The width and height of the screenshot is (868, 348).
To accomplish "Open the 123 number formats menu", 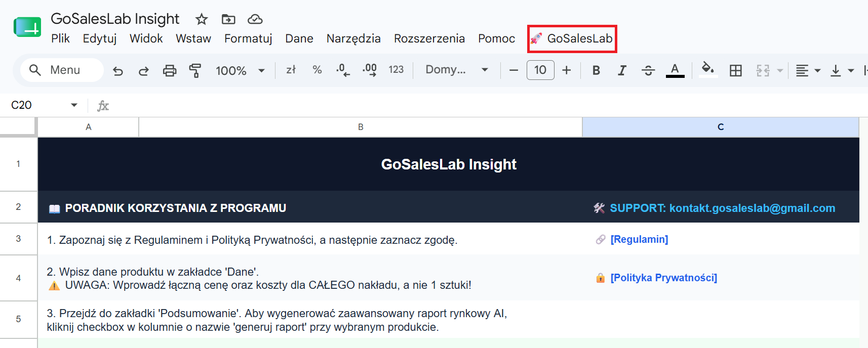I will 396,70.
